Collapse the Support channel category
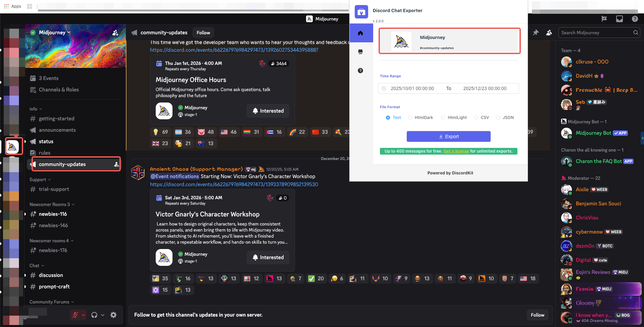 (40, 179)
